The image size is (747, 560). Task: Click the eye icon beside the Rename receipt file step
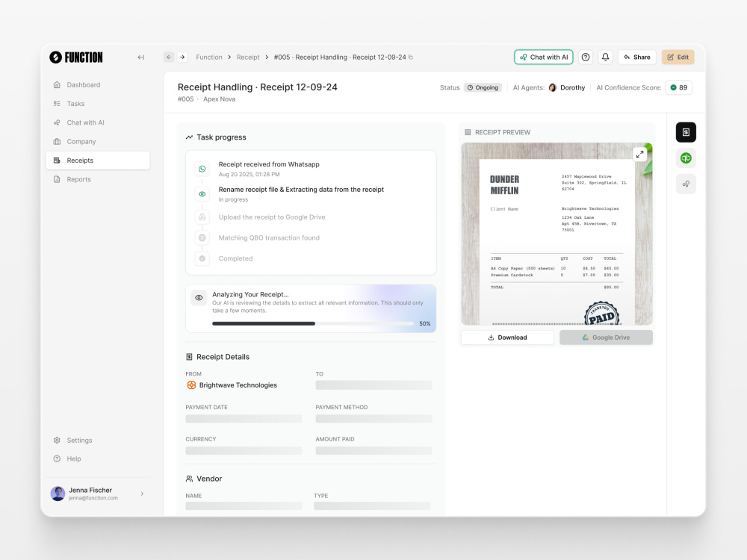point(202,194)
